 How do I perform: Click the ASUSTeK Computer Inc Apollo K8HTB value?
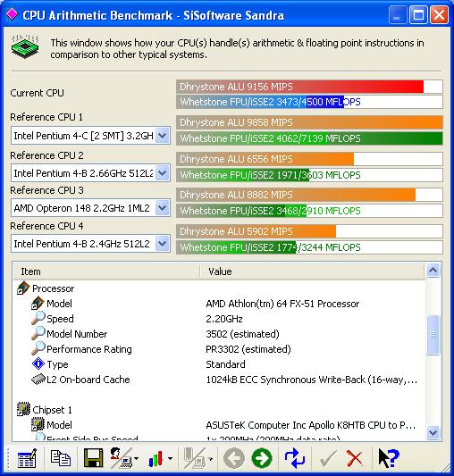(311, 425)
